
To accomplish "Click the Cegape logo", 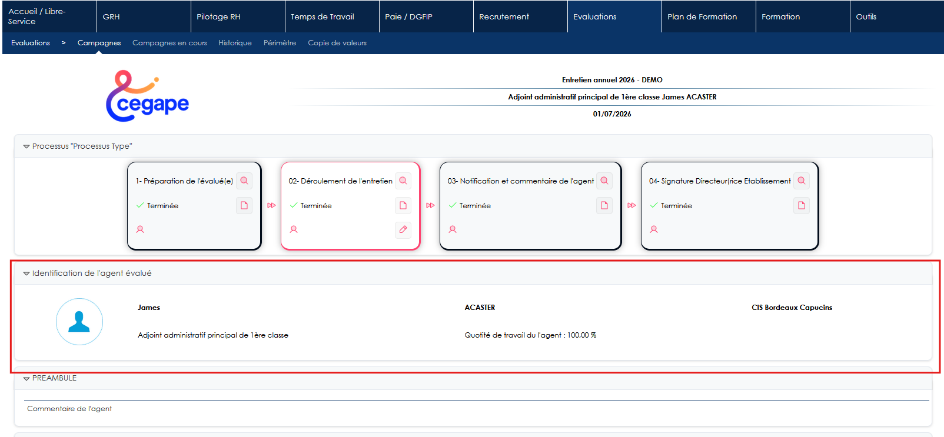I will [146, 96].
